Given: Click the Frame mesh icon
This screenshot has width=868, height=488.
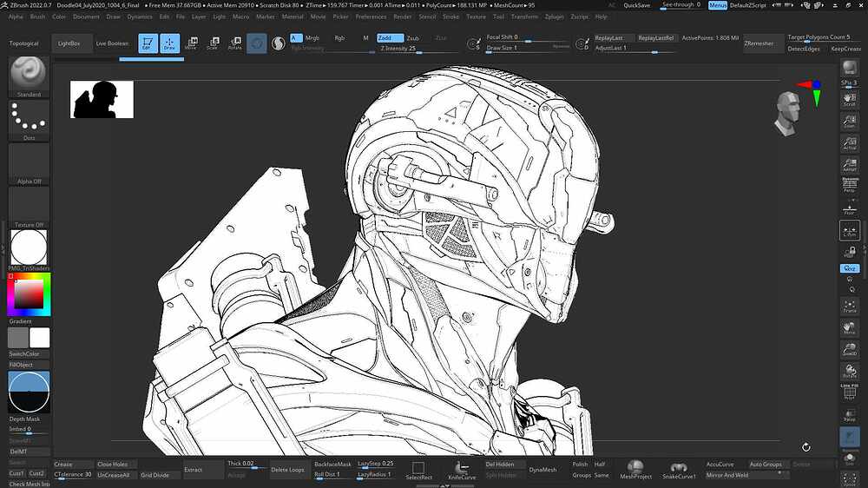Looking at the screenshot, I should [849, 306].
